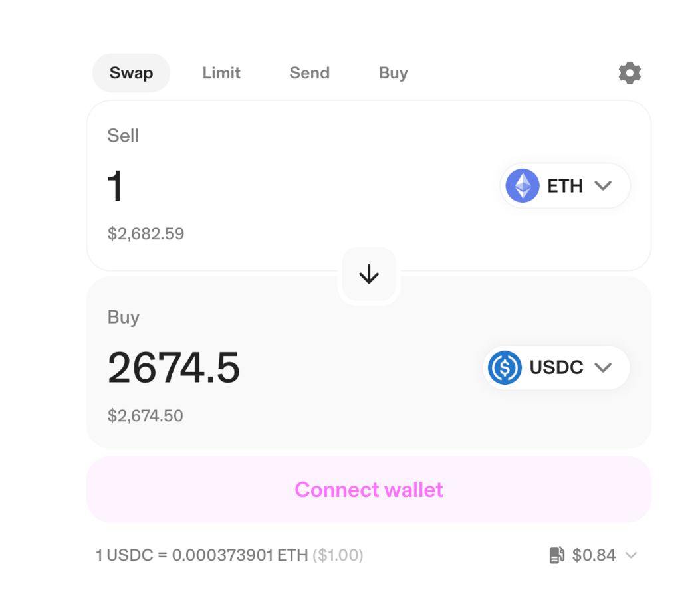Click the swap direction arrow

[x=369, y=274]
